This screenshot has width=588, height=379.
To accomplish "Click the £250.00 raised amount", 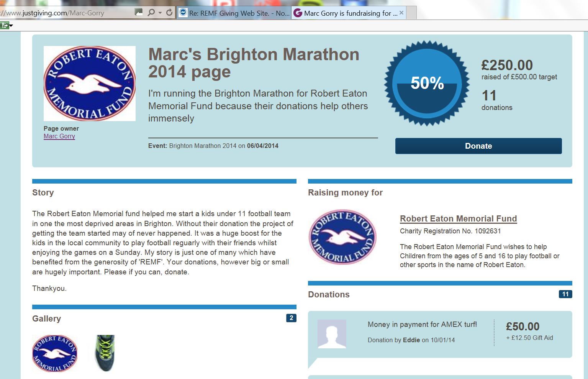I will click(507, 65).
